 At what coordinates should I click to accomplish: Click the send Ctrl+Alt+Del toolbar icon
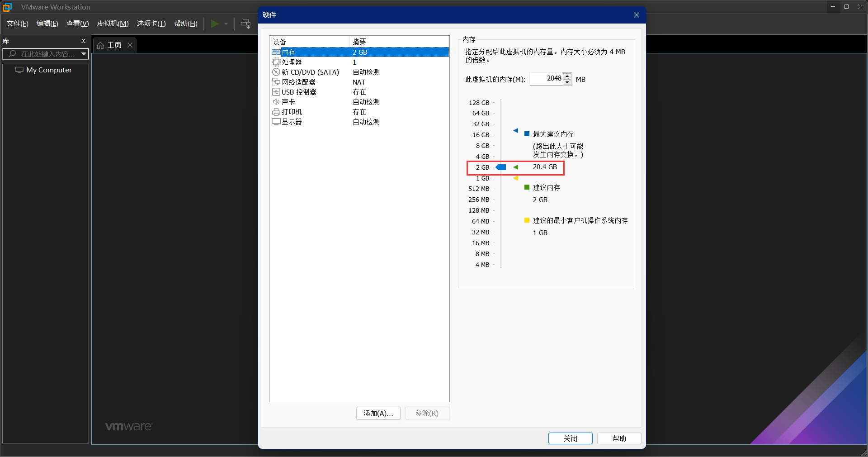[x=245, y=24]
